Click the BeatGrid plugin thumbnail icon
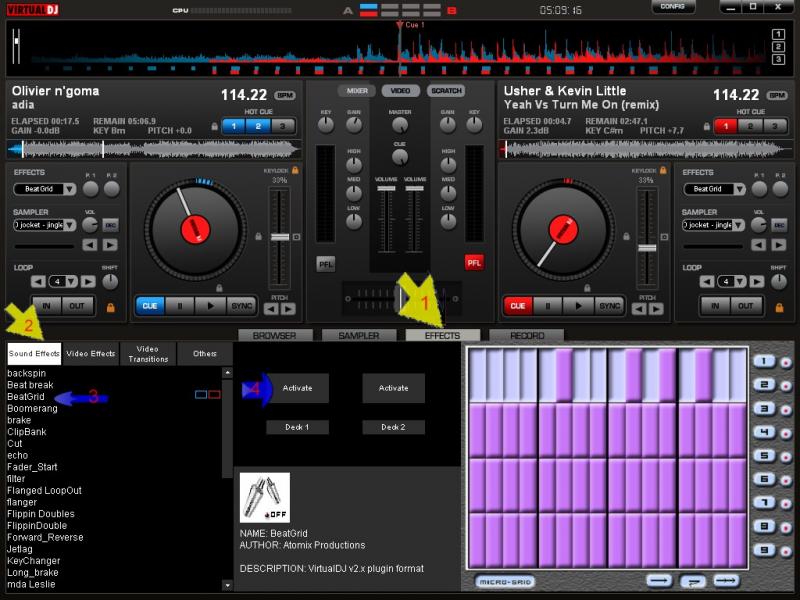 264,496
